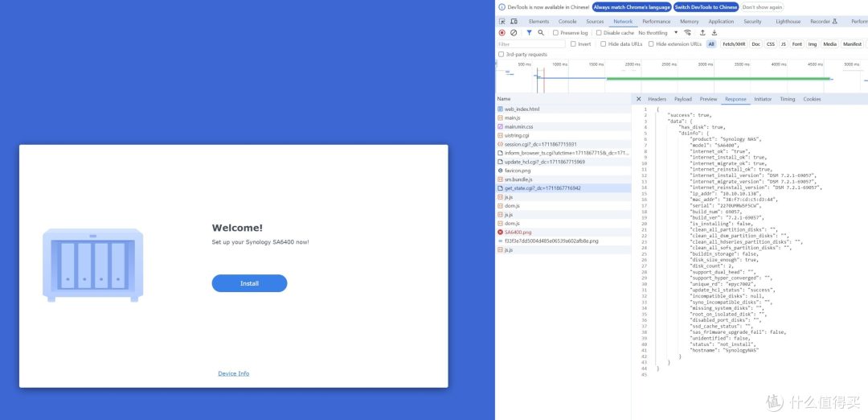Open the Memory panel

point(690,22)
